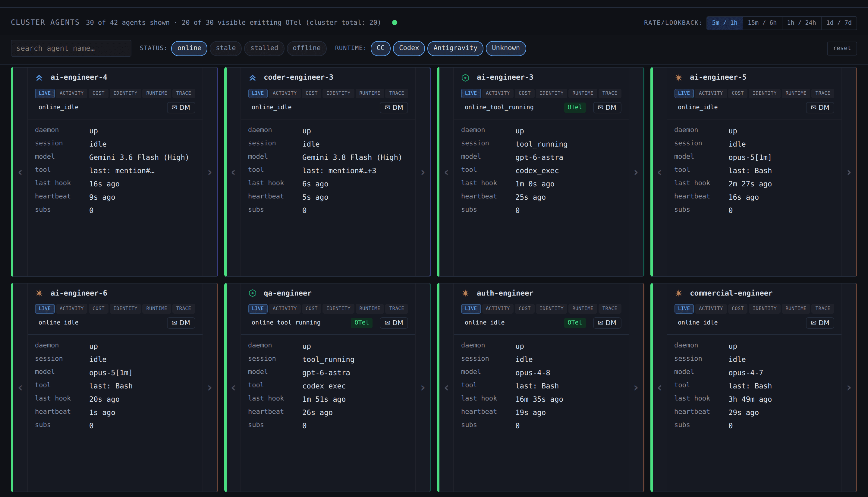Send a DM to ai-engineer-6
Viewport: 868px width, 497px height.
pos(181,323)
